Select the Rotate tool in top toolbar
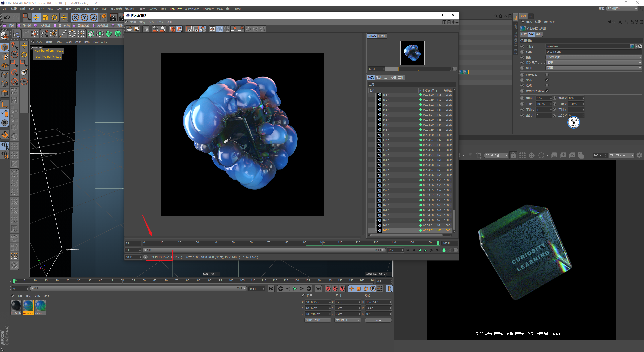The height and width of the screenshot is (352, 644). coord(54,17)
